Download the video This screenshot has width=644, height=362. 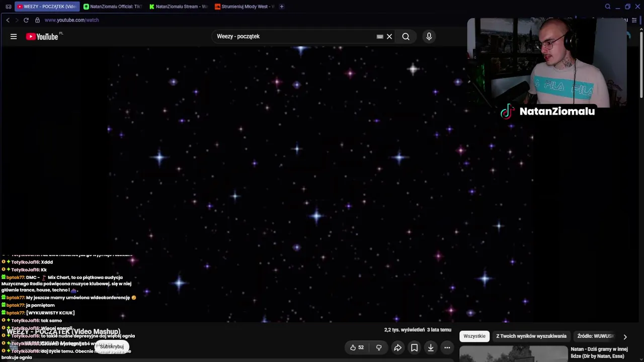pos(431,347)
